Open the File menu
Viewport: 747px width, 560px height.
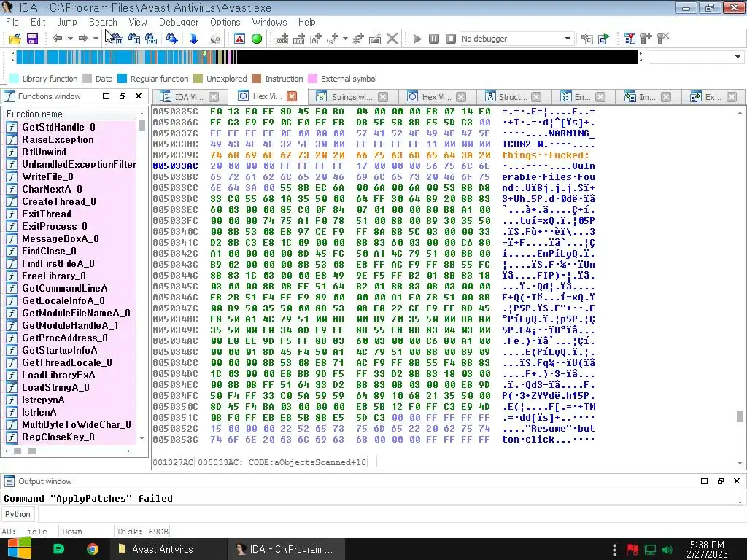(x=12, y=22)
